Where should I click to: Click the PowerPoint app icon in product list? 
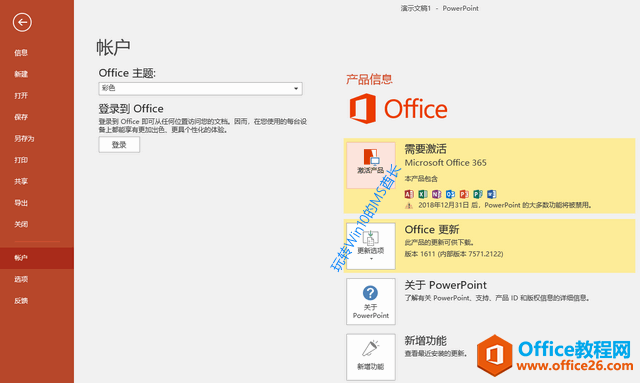(464, 194)
